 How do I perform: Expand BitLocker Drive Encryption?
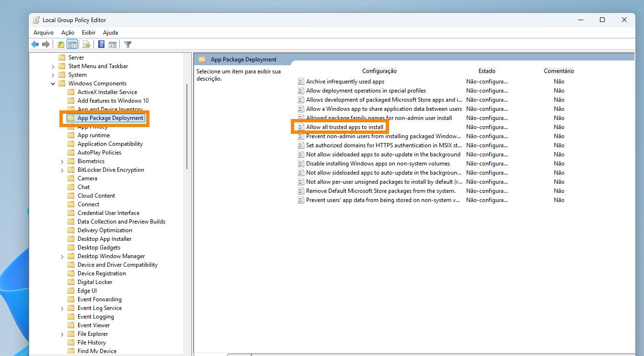(x=62, y=170)
